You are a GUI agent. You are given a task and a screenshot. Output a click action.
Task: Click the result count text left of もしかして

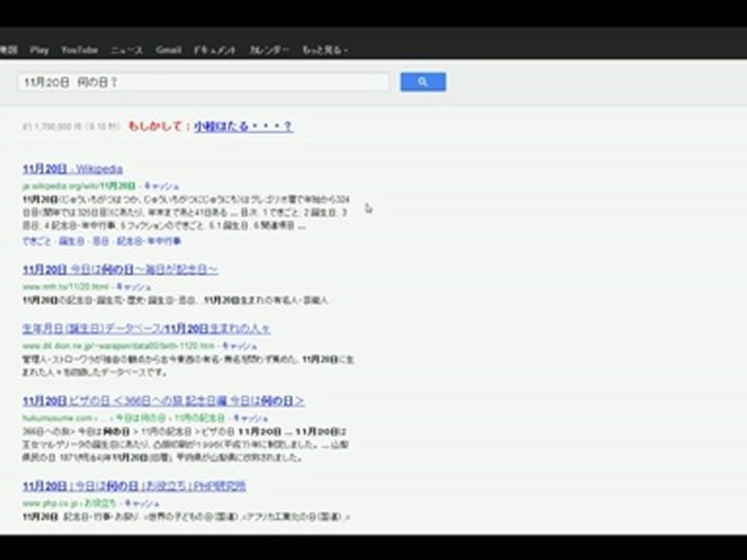(71, 127)
